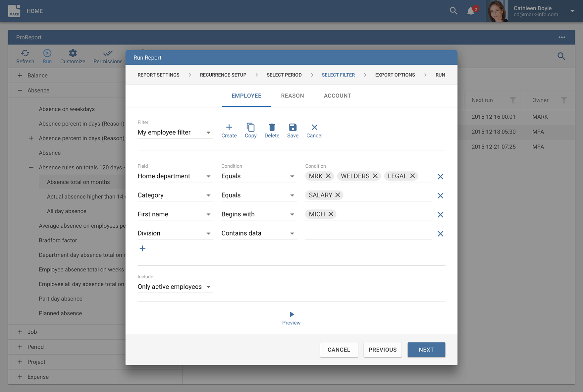Click the Division condition value field

click(368, 233)
